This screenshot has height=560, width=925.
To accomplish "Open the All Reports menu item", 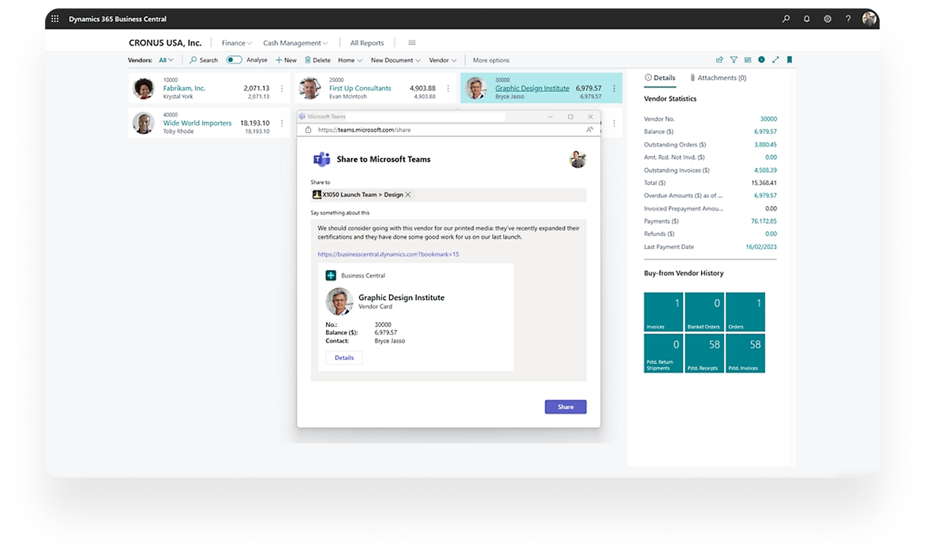I will (367, 43).
